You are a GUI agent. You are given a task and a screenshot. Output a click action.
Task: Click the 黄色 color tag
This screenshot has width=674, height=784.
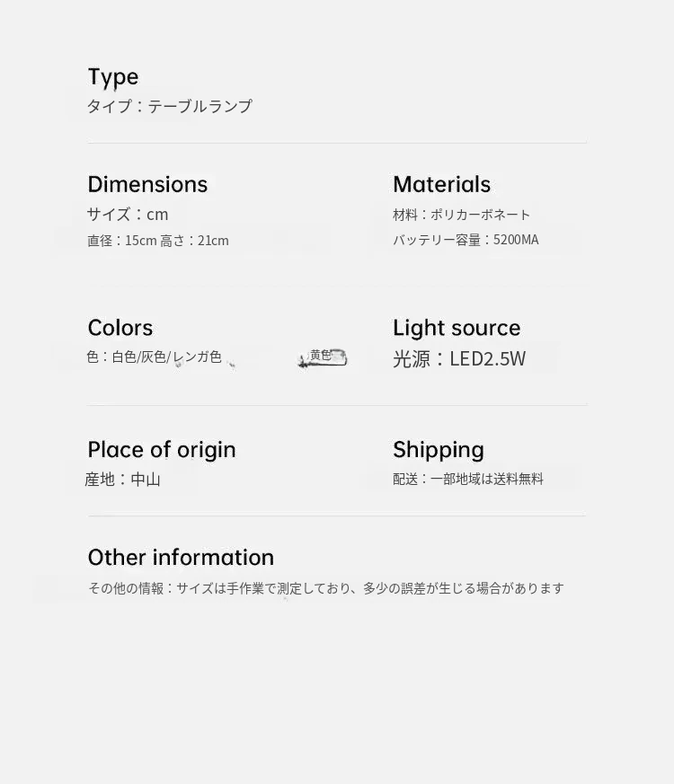coord(322,357)
